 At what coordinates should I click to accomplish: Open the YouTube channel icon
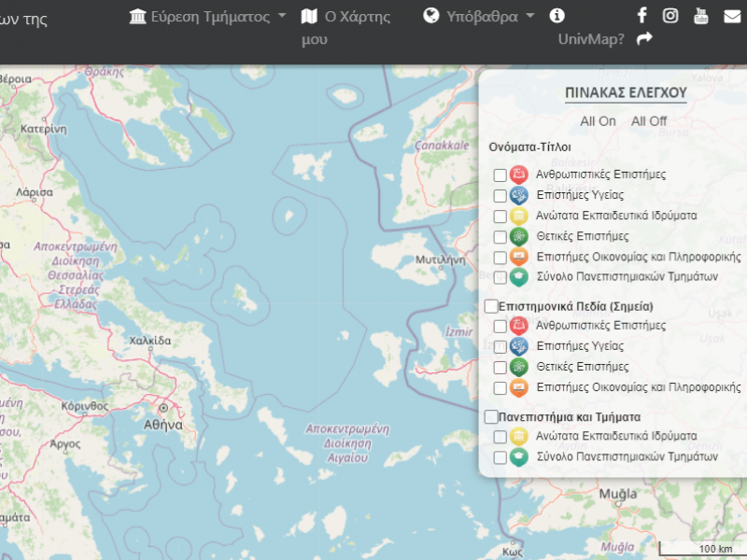tap(701, 16)
